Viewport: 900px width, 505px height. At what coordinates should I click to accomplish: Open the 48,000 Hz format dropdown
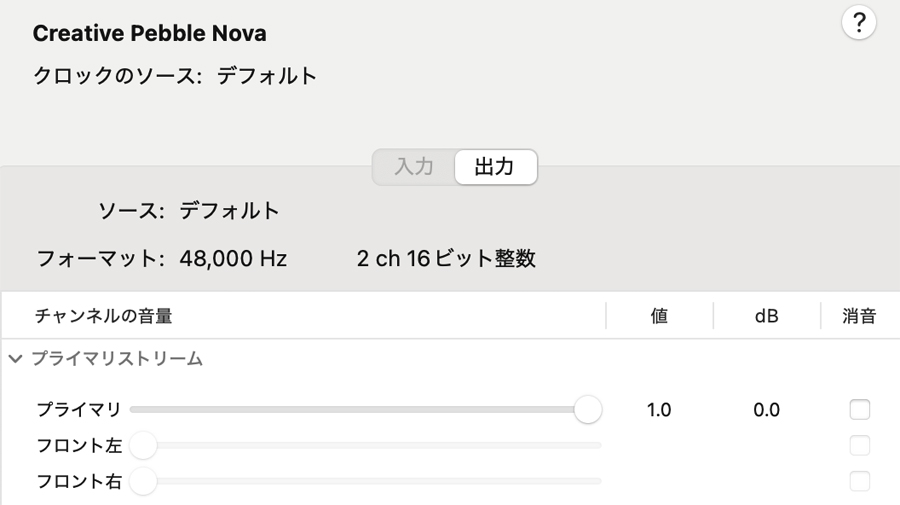pos(233,259)
